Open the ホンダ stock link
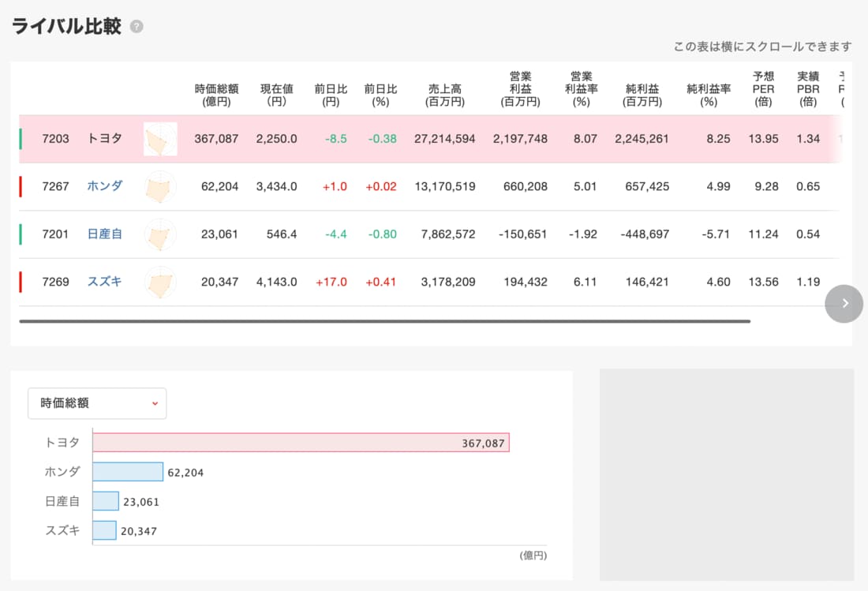Viewport: 868px width, 591px height. click(x=104, y=186)
